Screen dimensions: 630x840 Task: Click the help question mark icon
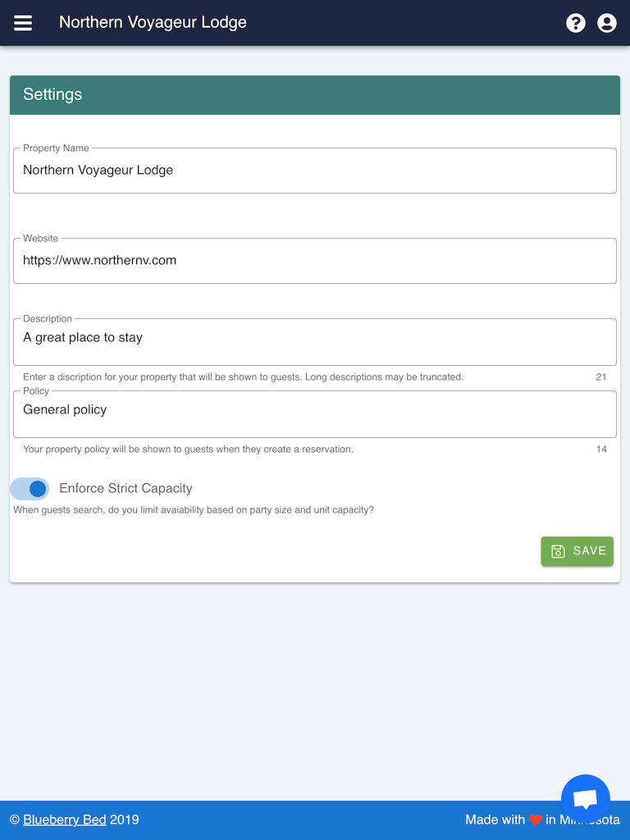(x=576, y=23)
